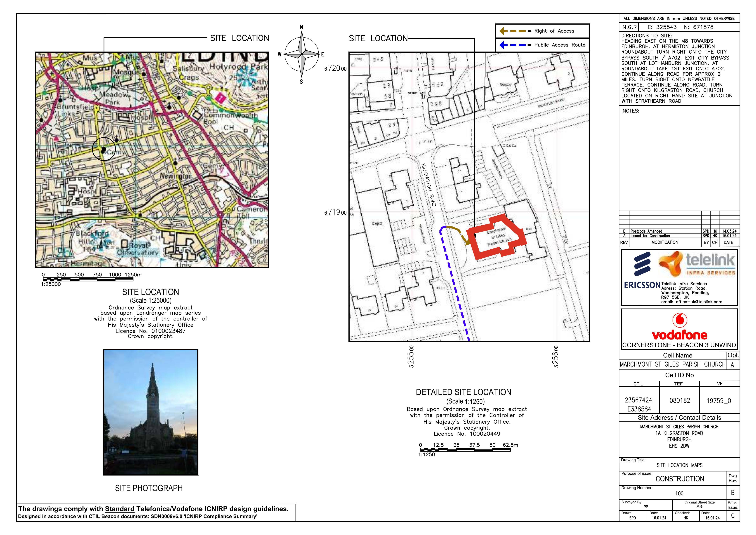The height and width of the screenshot is (535, 756).
Task: Select drawing revision letter B
Action: (733, 493)
